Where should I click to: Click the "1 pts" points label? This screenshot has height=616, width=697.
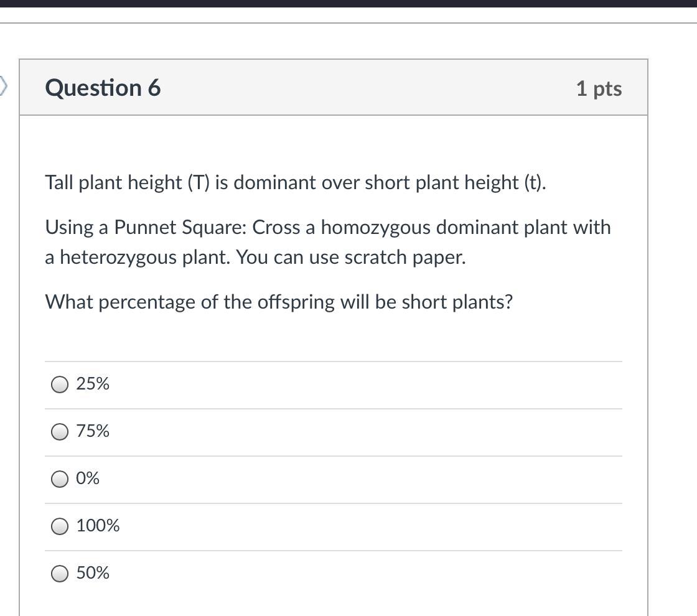[598, 88]
